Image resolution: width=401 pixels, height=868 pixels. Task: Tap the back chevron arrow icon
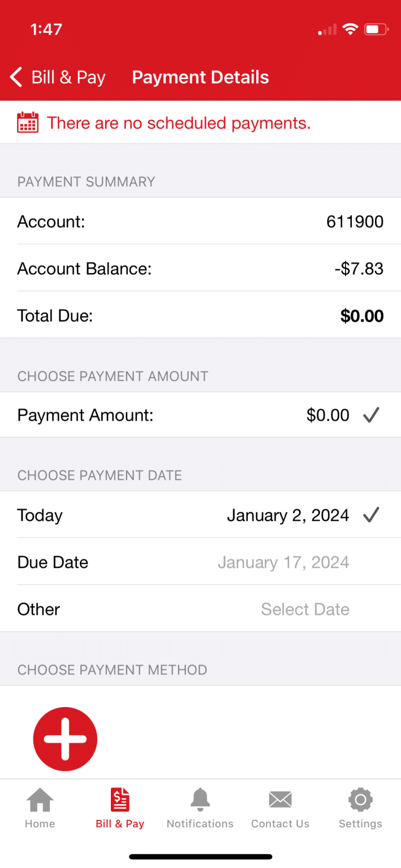[15, 77]
